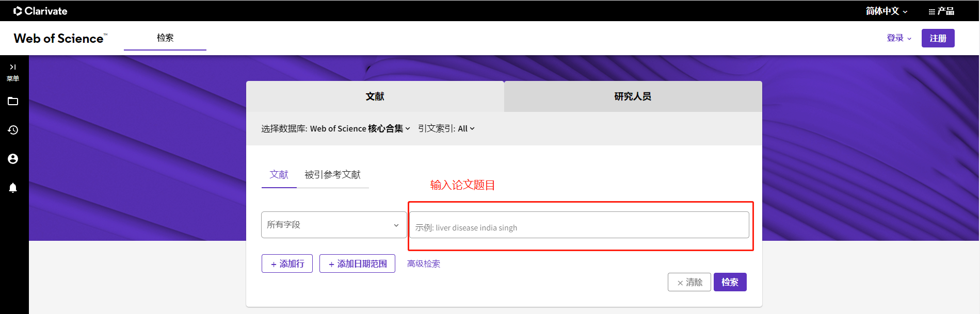
Task: Switch to the 研究人员 tab
Action: coord(633,96)
